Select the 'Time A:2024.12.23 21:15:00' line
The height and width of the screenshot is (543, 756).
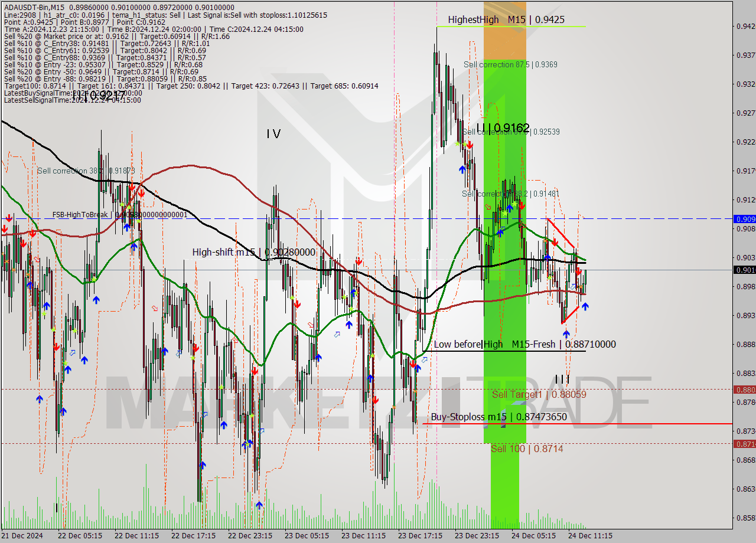(154, 29)
